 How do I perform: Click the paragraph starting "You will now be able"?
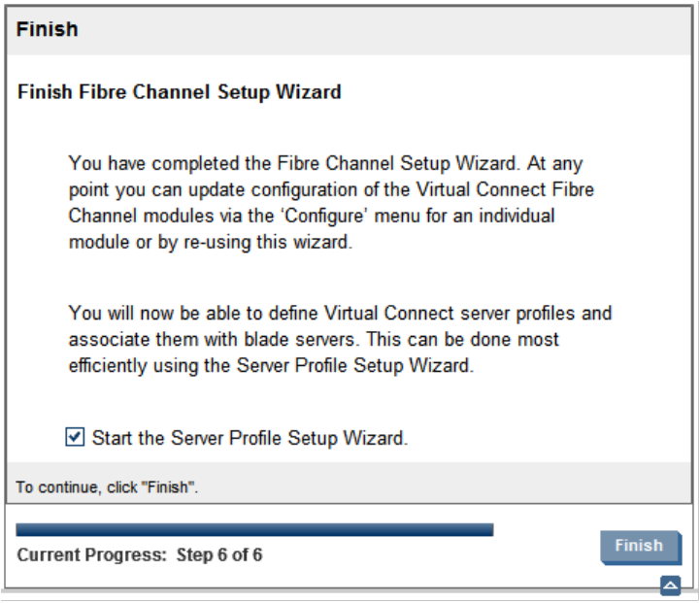tap(340, 341)
